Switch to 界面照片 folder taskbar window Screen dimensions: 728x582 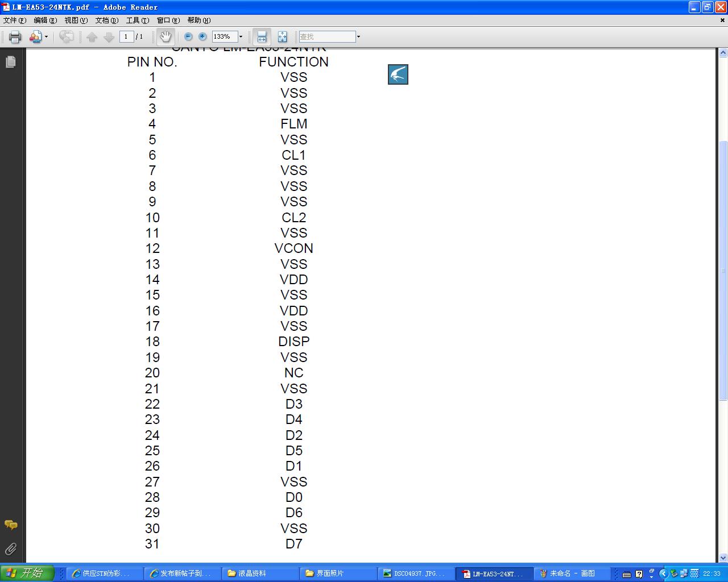338,573
